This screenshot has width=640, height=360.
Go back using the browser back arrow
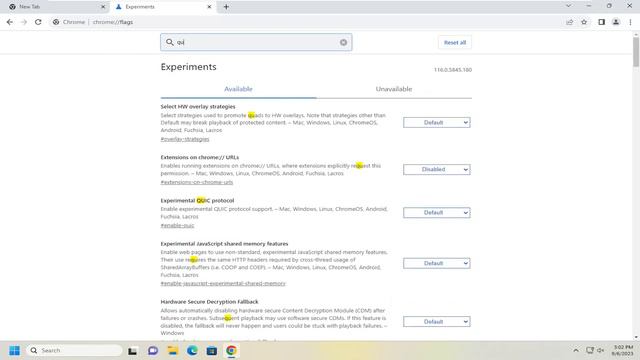[x=10, y=22]
